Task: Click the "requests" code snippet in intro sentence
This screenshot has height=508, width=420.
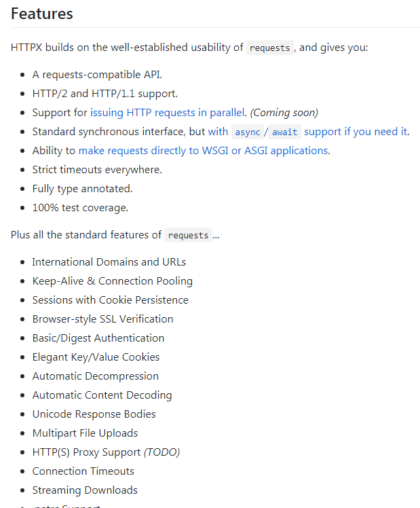Action: click(270, 48)
